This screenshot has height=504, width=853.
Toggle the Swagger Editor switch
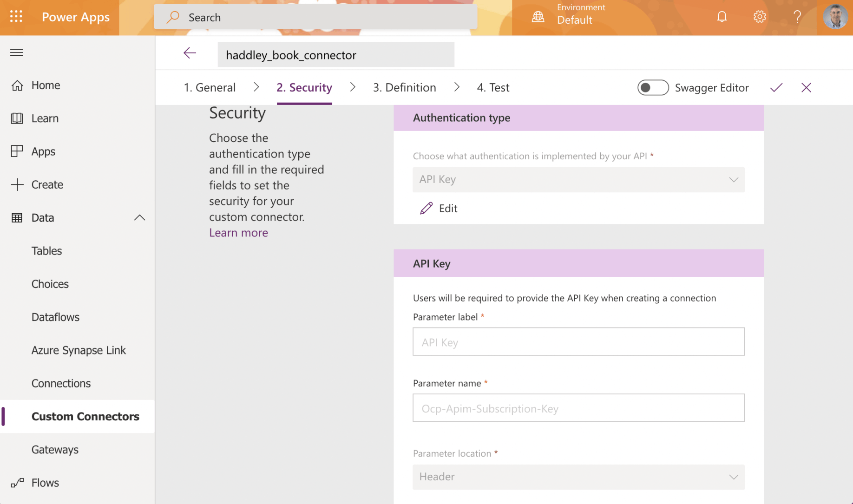tap(653, 88)
